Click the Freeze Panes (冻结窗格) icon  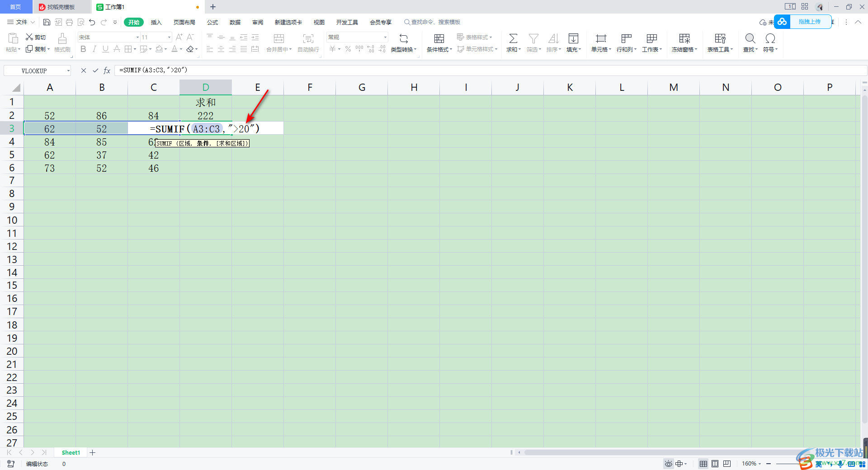[684, 38]
